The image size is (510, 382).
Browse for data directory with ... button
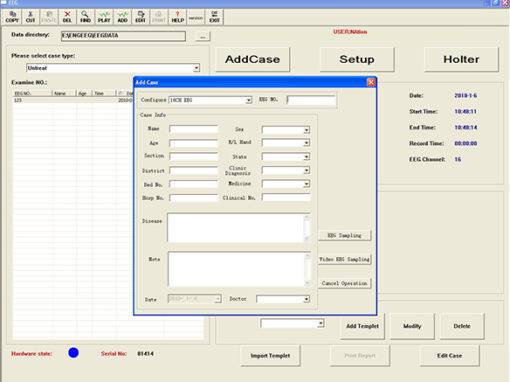[203, 36]
